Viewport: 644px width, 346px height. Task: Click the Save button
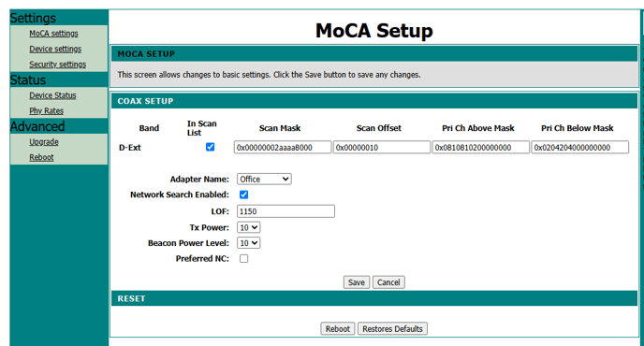point(357,282)
